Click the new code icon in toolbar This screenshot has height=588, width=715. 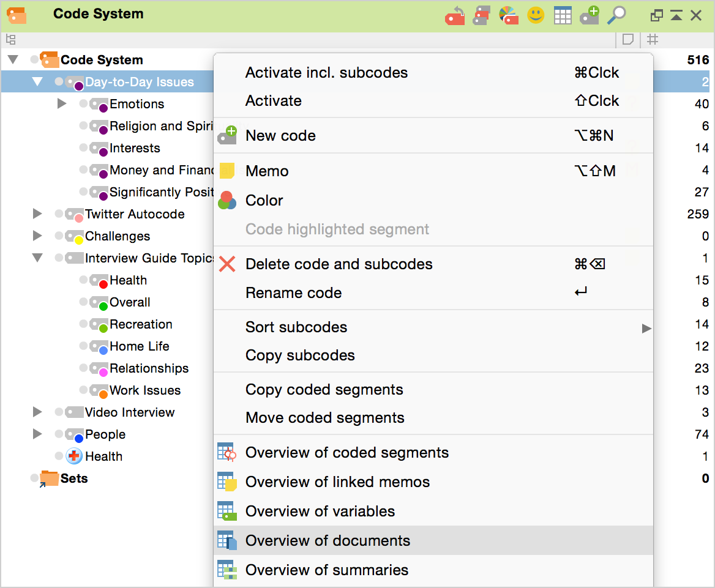click(x=590, y=16)
